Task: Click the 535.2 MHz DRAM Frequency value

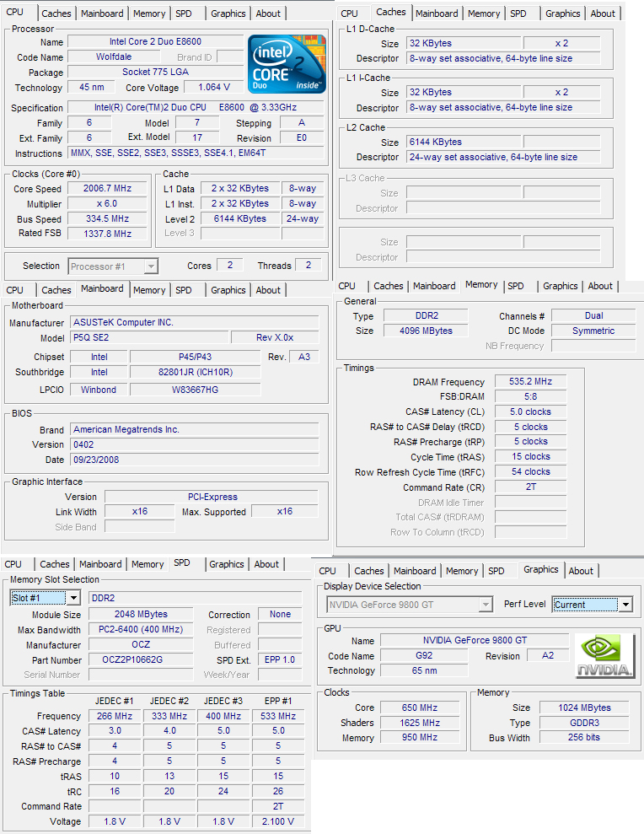Action: point(531,381)
